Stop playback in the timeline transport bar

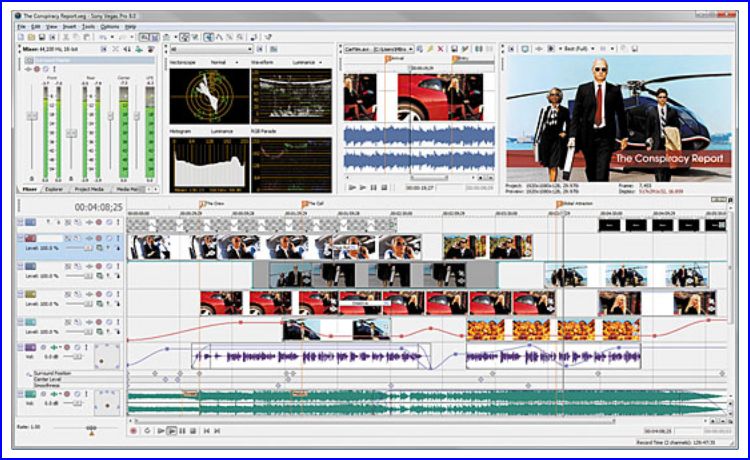point(193,431)
